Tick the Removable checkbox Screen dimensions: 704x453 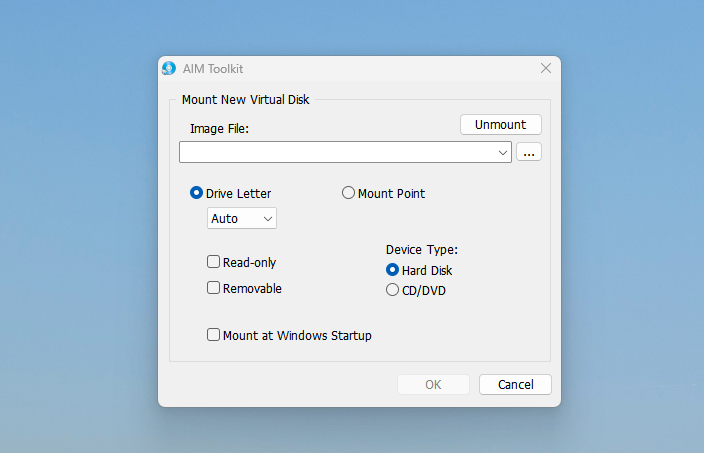pos(213,288)
